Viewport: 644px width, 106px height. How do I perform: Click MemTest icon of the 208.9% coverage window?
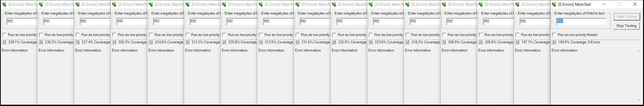coord(444,4)
